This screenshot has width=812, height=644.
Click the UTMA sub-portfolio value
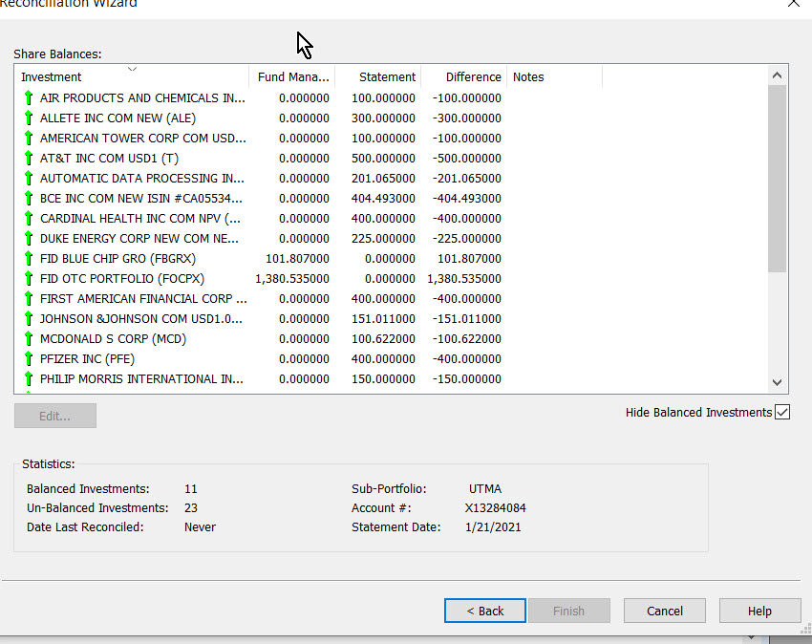[485, 488]
